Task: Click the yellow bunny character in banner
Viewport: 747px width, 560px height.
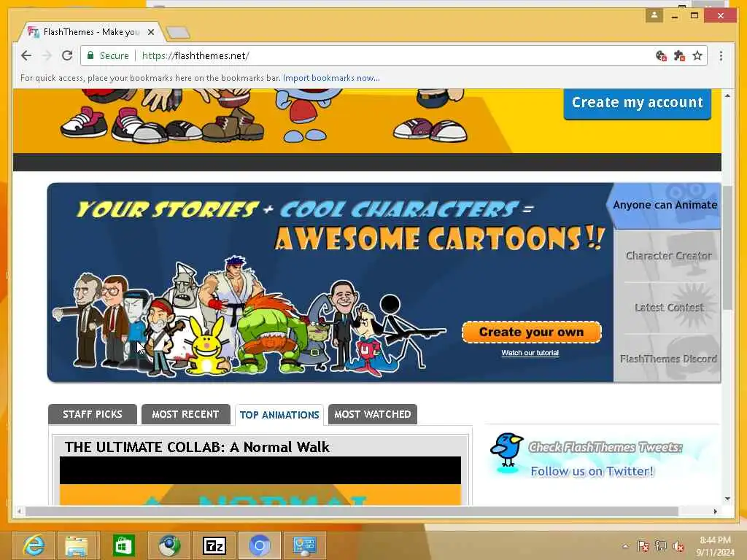Action: (206, 346)
